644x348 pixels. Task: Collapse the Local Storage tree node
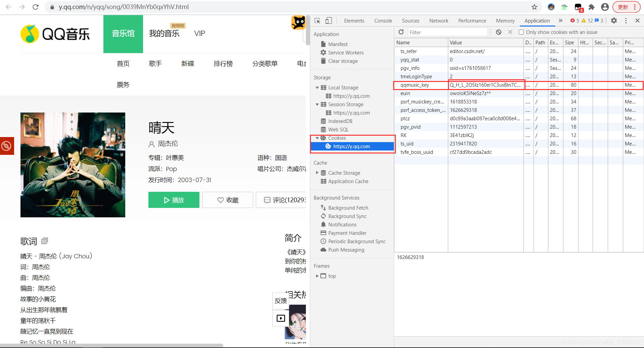(x=317, y=88)
